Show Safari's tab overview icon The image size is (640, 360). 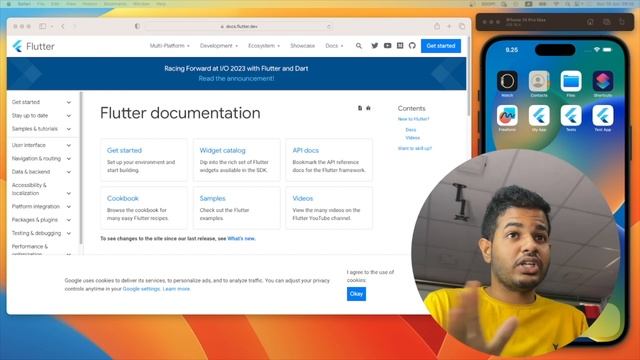tap(462, 26)
